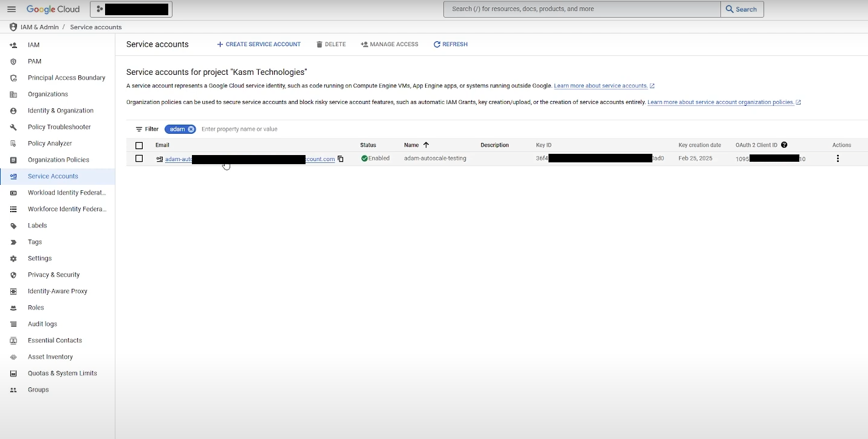Open the actions three-dot menu for the row
The width and height of the screenshot is (868, 439).
(x=838, y=158)
